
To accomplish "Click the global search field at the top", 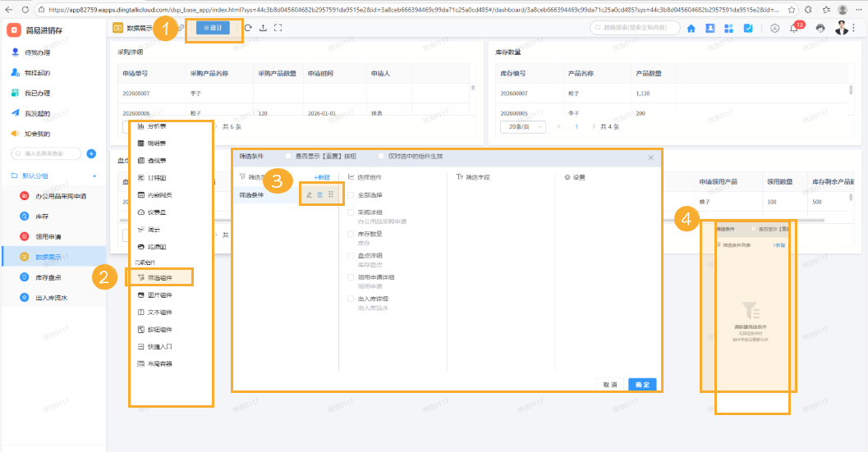I will (x=635, y=27).
